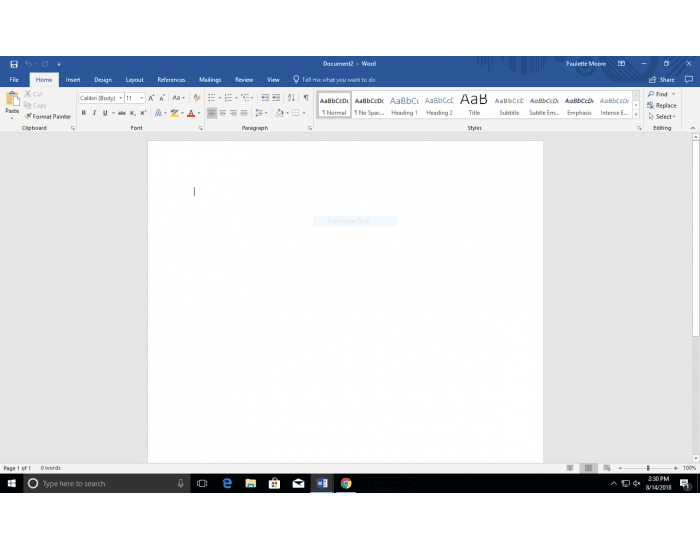Viewport: 700px width, 550px height.
Task: Save document with Quick Access save icon
Action: point(14,64)
